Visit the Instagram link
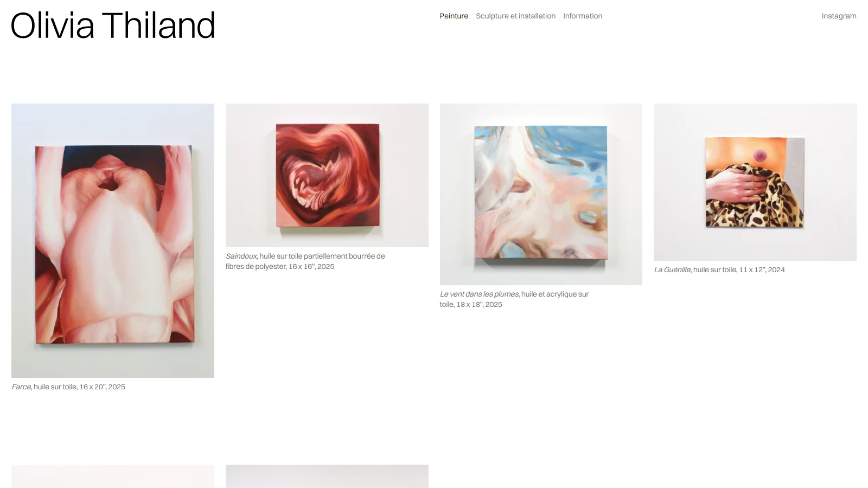The width and height of the screenshot is (868, 488). coord(839,16)
